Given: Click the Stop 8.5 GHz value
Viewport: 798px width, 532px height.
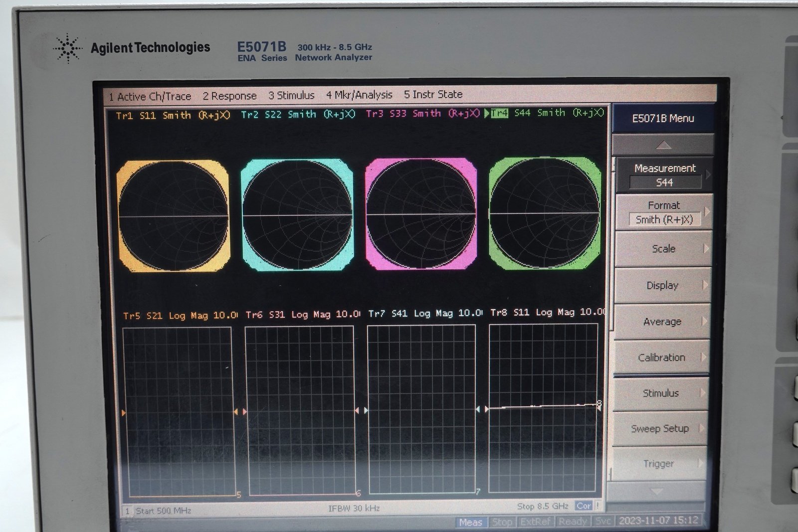Looking at the screenshot, I should click(543, 506).
